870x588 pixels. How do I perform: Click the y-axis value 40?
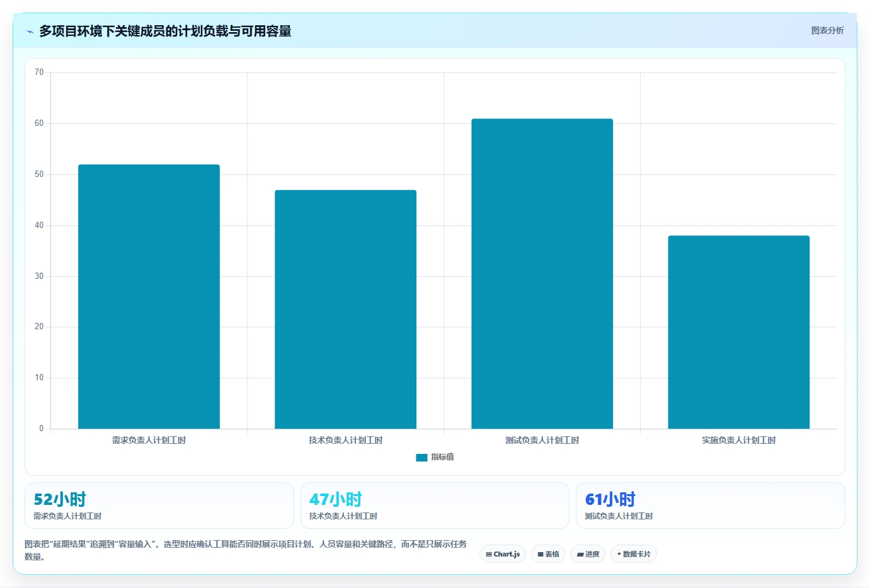39,225
